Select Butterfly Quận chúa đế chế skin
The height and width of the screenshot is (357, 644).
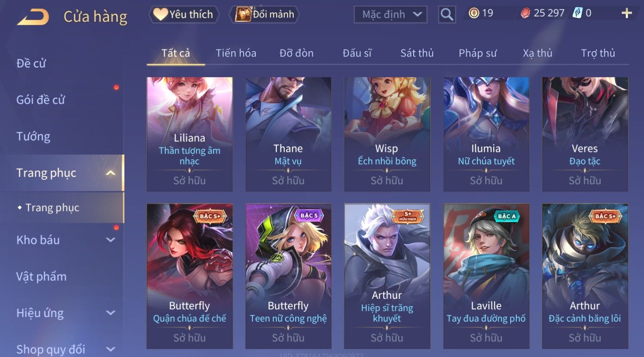[x=190, y=276]
